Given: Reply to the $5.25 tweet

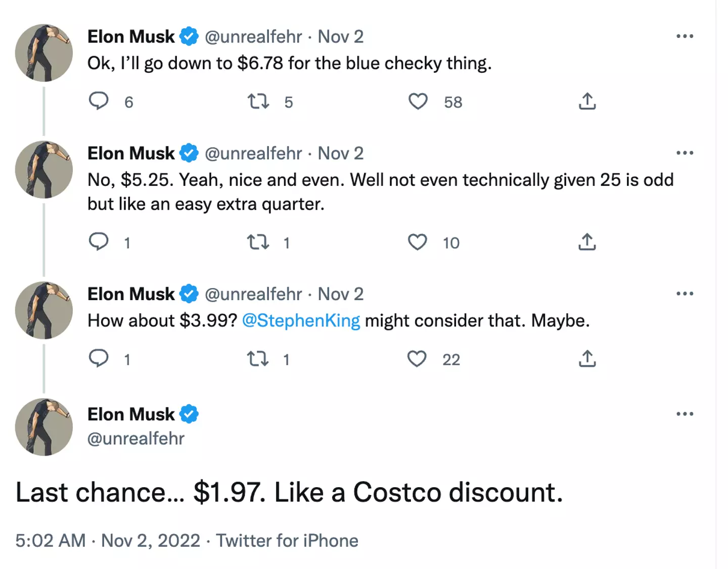Looking at the screenshot, I should coord(99,242).
